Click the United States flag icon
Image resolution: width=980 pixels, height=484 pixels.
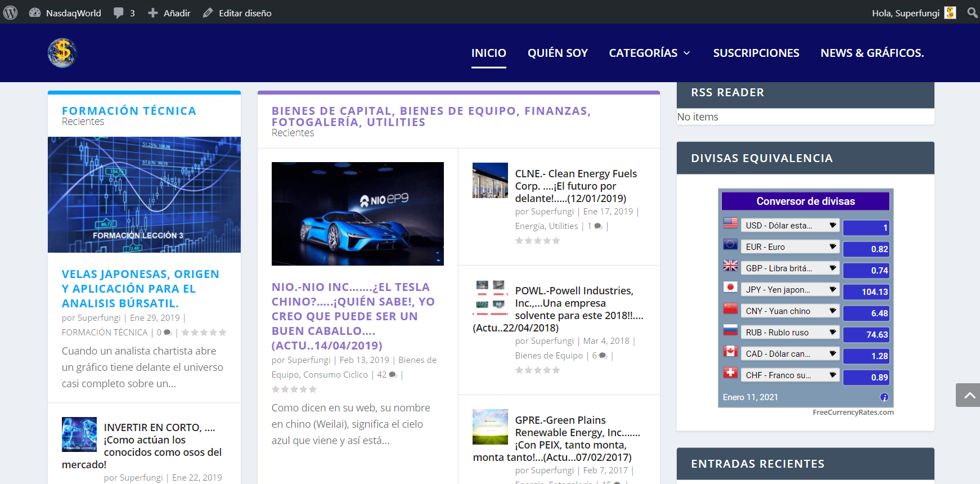click(730, 223)
